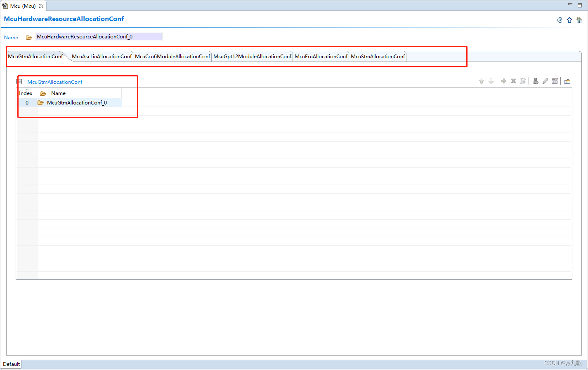Image resolution: width=588 pixels, height=370 pixels.
Task: Click the move down arrow icon
Action: [x=491, y=81]
